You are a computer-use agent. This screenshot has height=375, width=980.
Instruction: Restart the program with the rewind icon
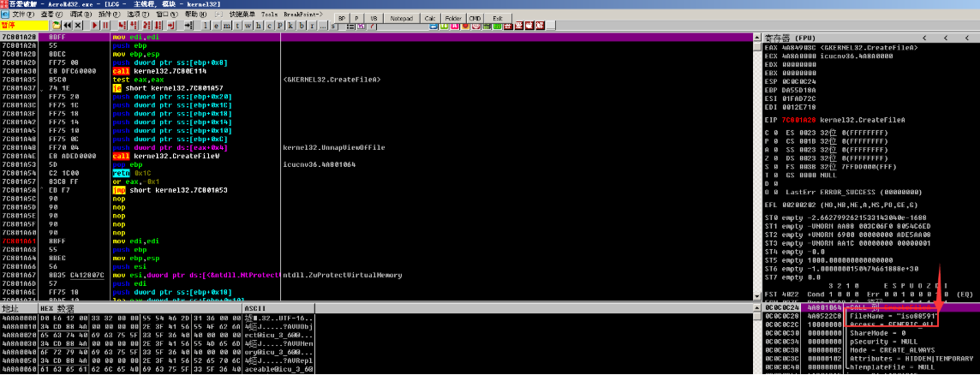[67, 26]
